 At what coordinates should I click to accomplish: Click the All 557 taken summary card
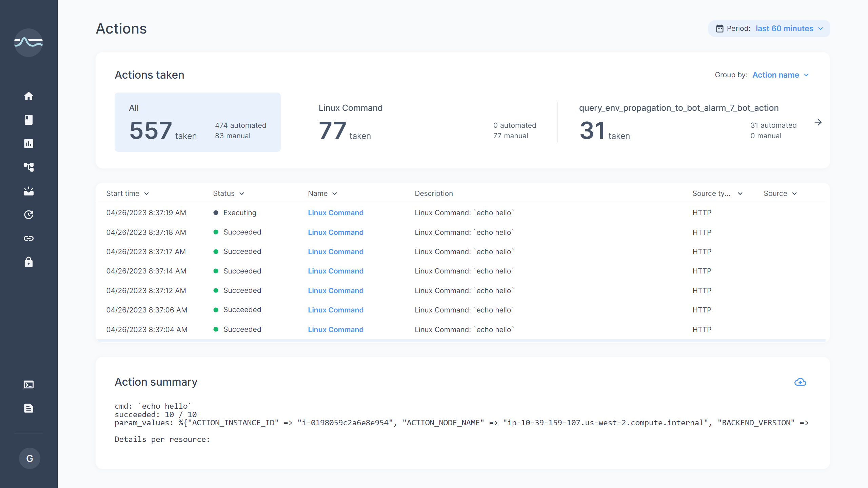197,122
